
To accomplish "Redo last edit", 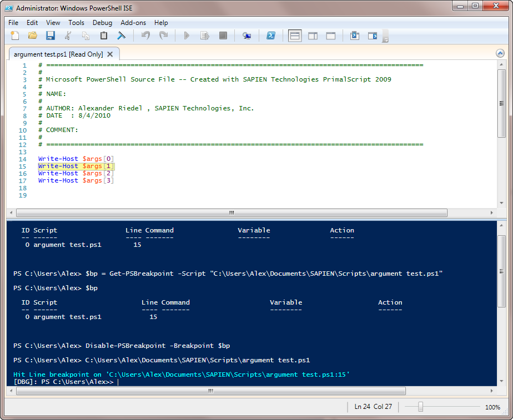I will [x=163, y=36].
